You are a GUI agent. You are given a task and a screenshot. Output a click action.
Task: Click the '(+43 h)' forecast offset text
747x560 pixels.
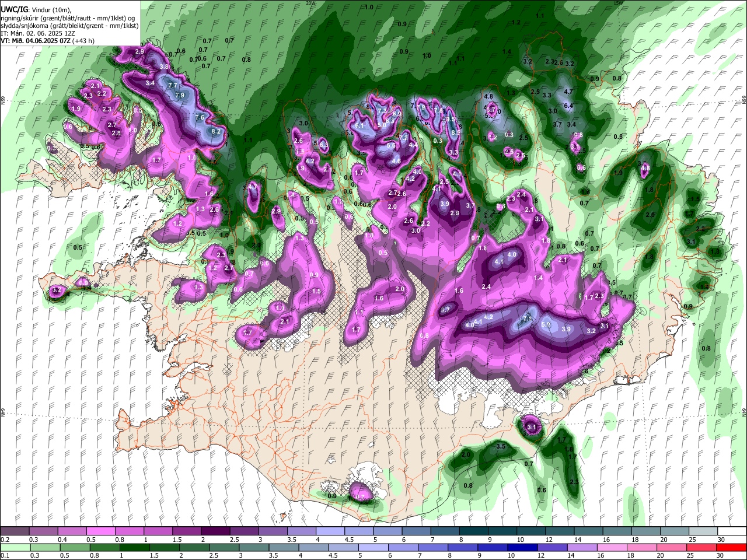(x=84, y=41)
